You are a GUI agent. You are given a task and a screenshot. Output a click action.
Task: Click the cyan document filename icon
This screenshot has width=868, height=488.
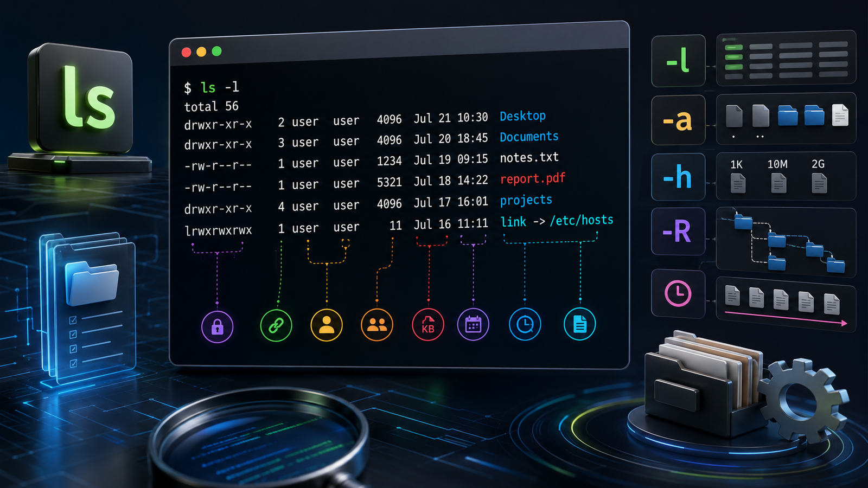click(580, 324)
